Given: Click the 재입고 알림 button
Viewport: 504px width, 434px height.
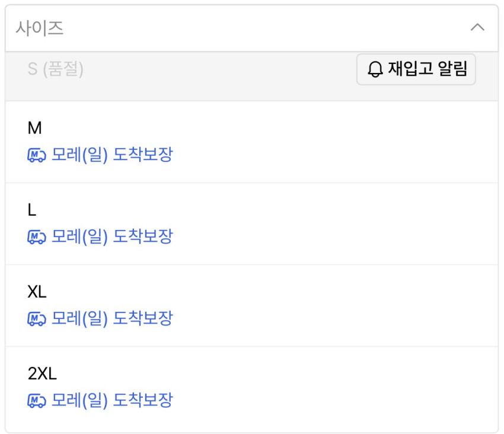Looking at the screenshot, I should point(416,69).
